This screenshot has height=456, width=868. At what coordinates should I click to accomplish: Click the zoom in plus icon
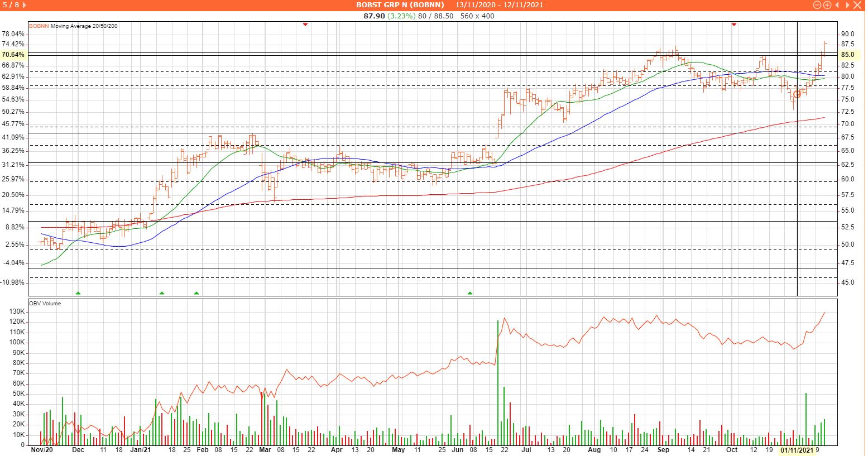(827, 5)
